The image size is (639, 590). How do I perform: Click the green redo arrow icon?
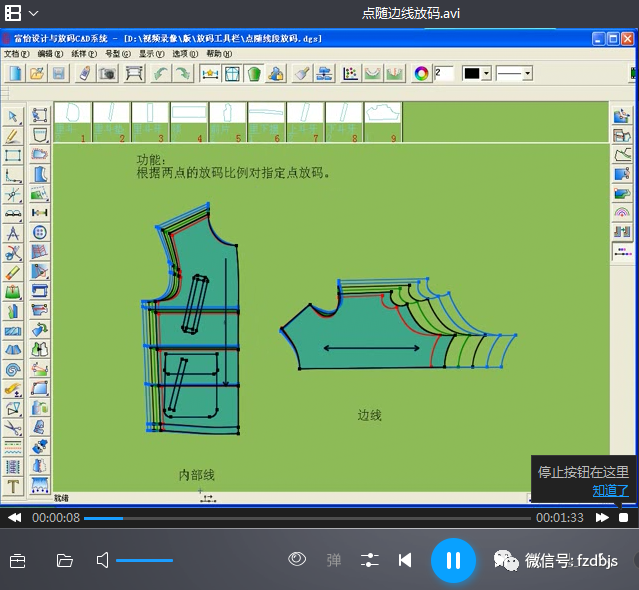183,74
